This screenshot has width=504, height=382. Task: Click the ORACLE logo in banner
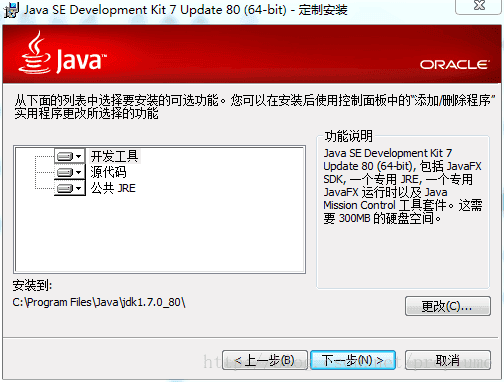click(455, 64)
